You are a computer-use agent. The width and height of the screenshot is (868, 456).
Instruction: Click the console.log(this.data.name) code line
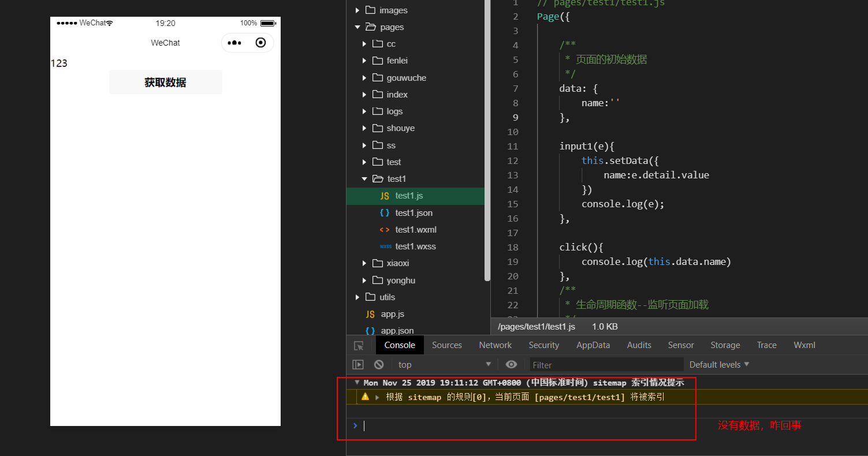tap(656, 262)
